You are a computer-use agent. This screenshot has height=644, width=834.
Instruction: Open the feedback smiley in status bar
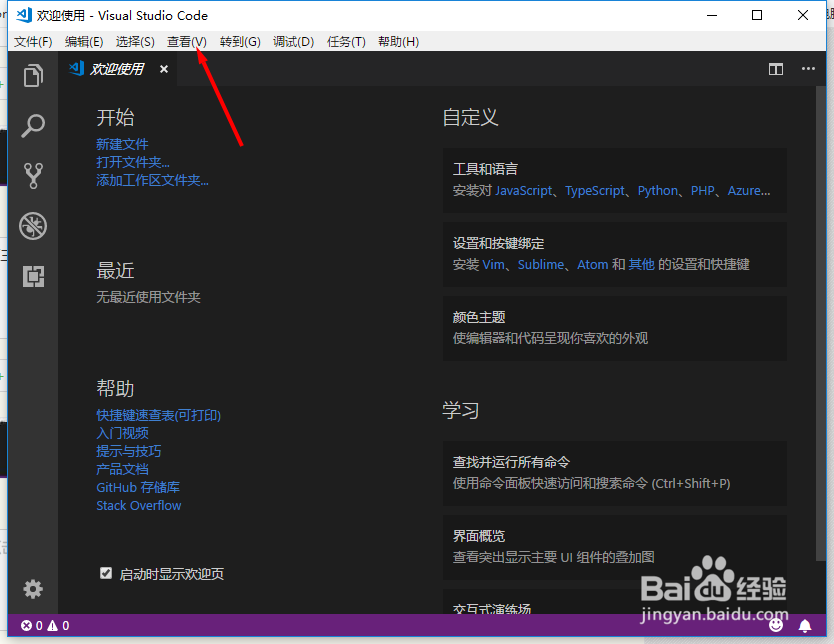click(776, 625)
